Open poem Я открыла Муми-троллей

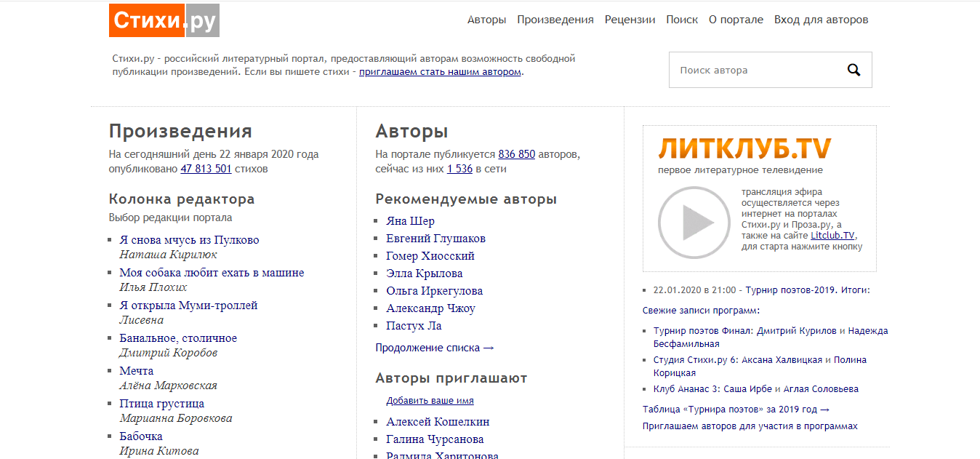coord(188,306)
